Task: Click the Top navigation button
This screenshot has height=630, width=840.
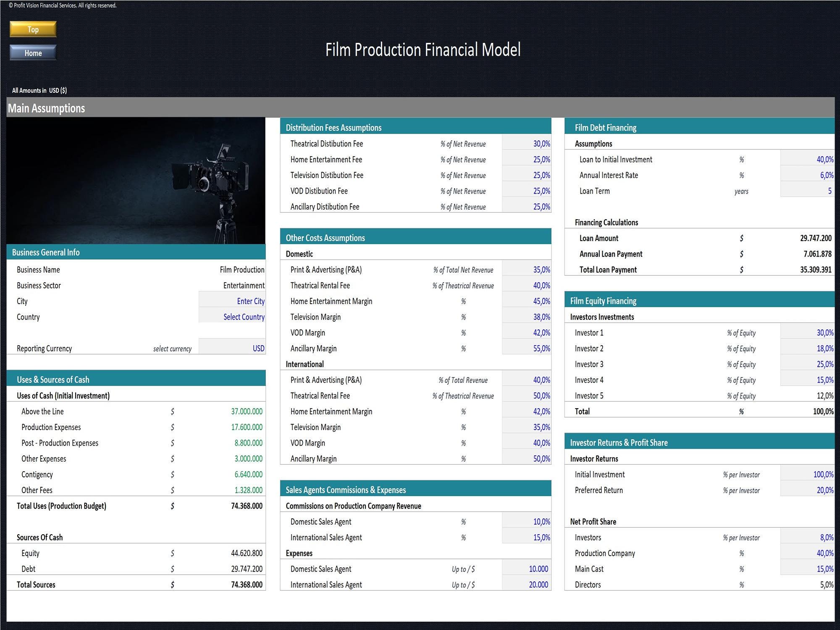Action: (x=32, y=29)
